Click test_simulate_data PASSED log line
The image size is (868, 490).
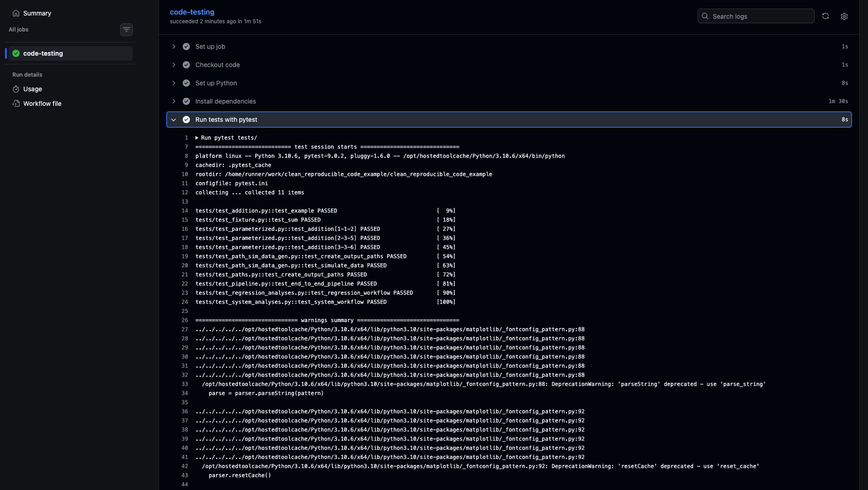click(x=291, y=266)
